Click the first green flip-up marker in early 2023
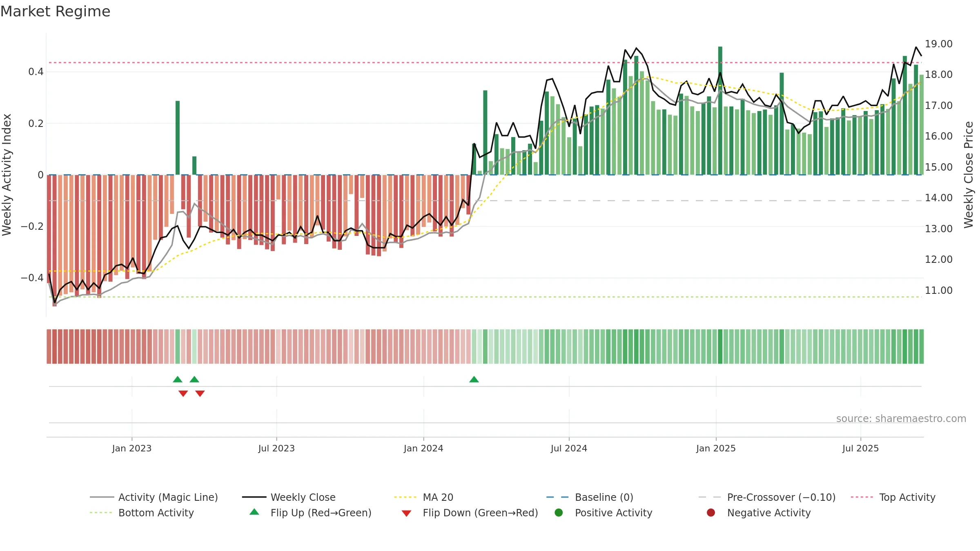 coord(178,380)
